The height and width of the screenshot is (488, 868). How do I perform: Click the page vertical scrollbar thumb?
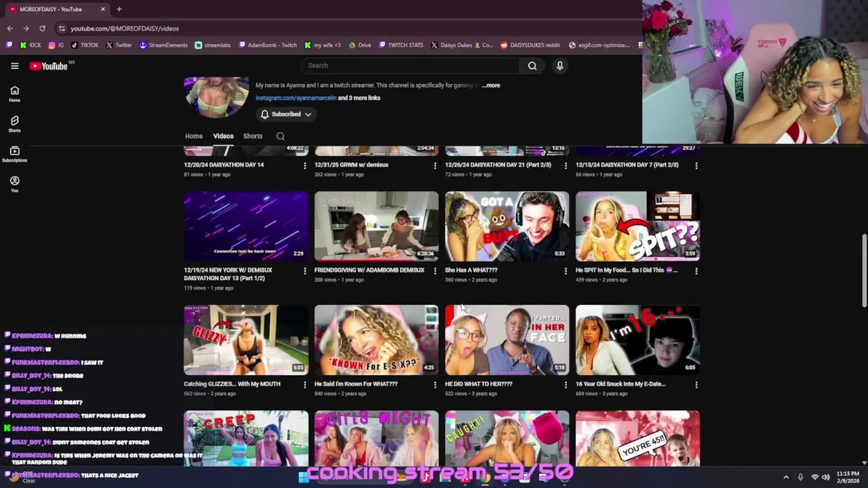(x=864, y=270)
